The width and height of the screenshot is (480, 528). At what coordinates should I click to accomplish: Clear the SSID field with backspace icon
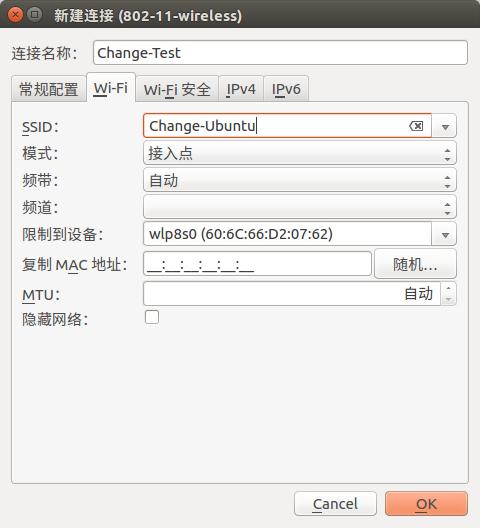(x=416, y=126)
